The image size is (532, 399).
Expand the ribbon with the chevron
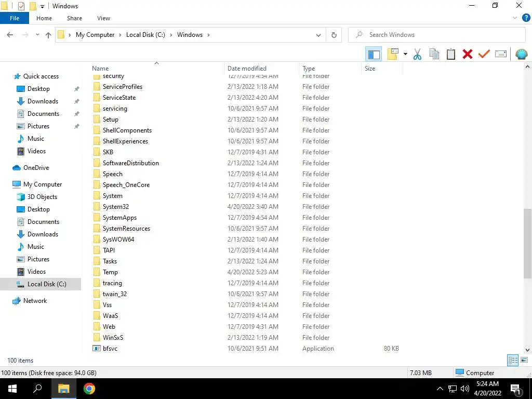click(515, 18)
